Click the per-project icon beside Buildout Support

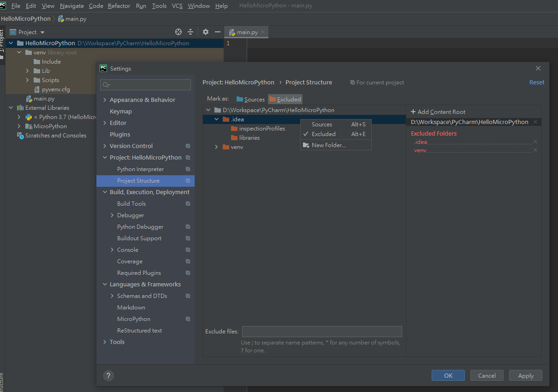point(188,238)
